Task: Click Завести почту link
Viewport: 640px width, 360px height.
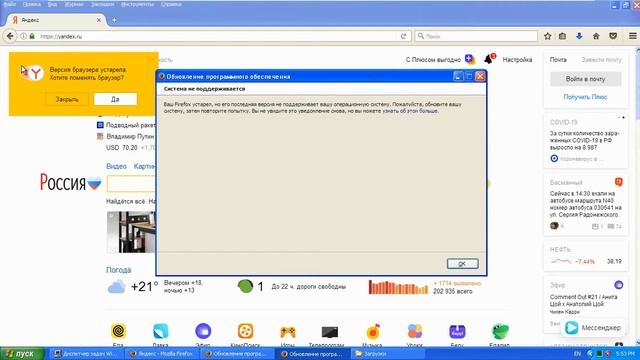Action: tap(601, 60)
